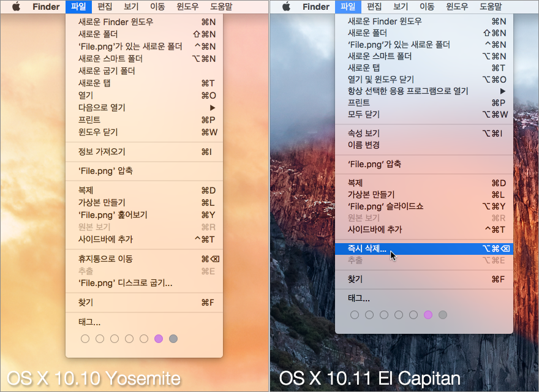Choose 가상본 만들기 in Yosemite menu
539x392 pixels.
click(x=144, y=203)
